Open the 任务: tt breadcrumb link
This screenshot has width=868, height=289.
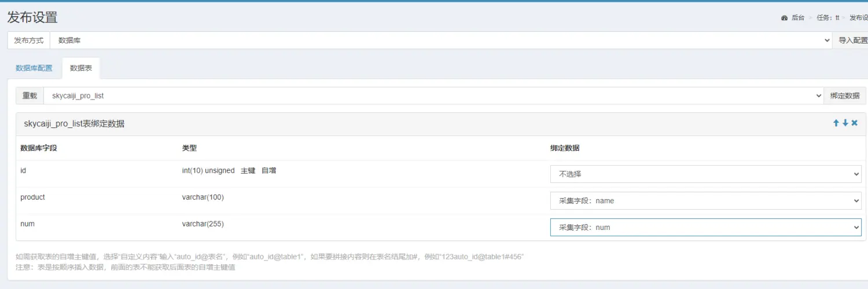828,18
